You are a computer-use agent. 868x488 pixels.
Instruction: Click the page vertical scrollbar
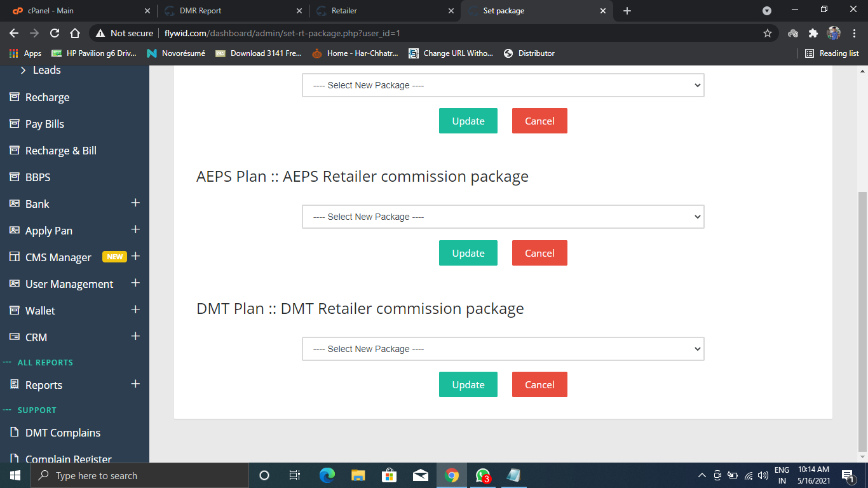[x=862, y=318]
